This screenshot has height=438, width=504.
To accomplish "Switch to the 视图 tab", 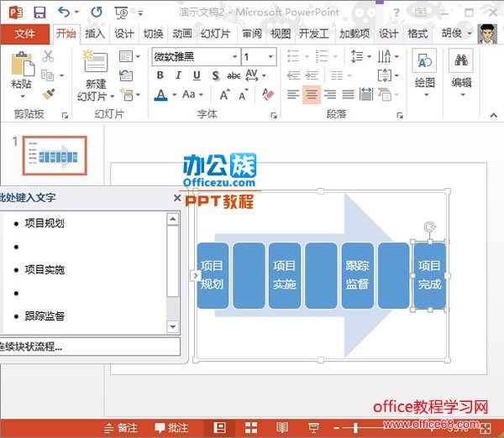I will click(x=281, y=34).
